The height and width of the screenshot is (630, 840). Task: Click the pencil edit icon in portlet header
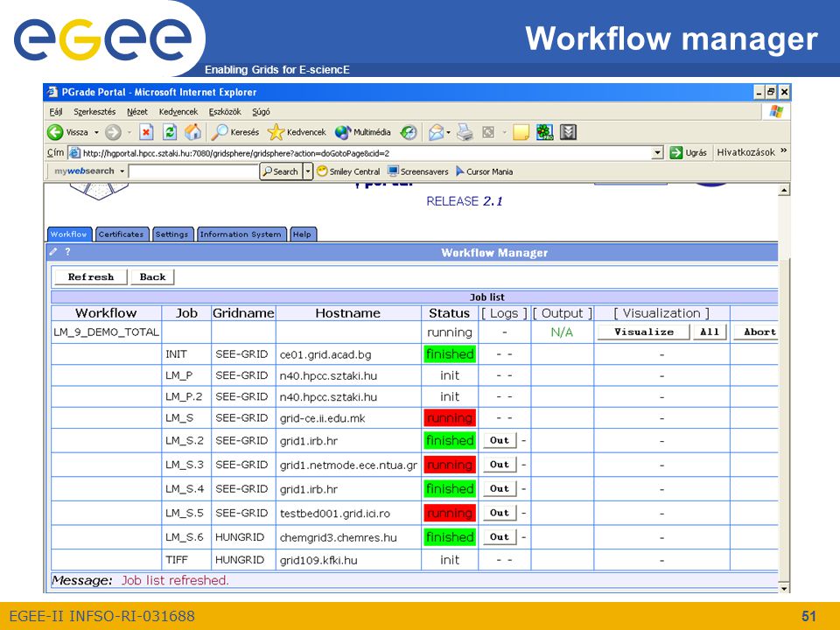click(x=53, y=251)
